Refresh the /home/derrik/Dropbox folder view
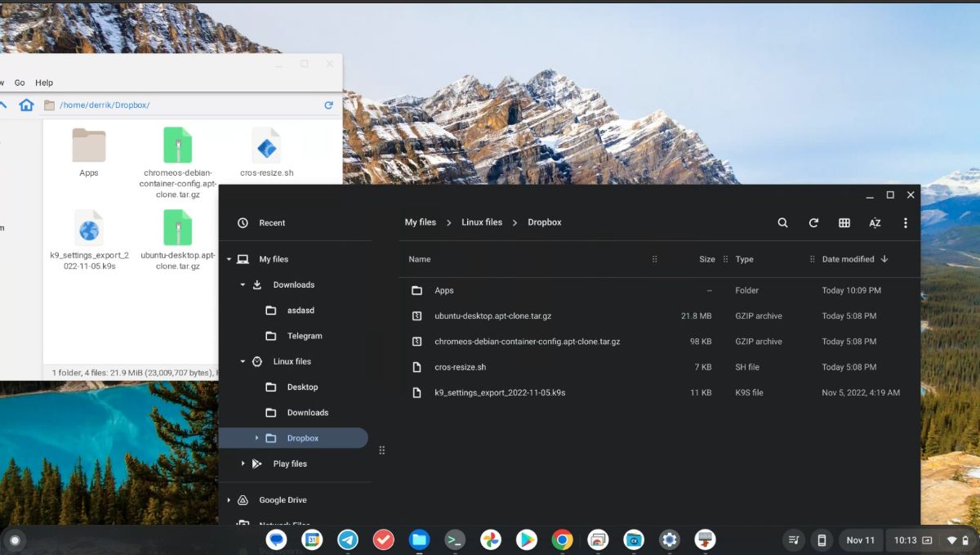The image size is (980, 555). click(x=328, y=105)
